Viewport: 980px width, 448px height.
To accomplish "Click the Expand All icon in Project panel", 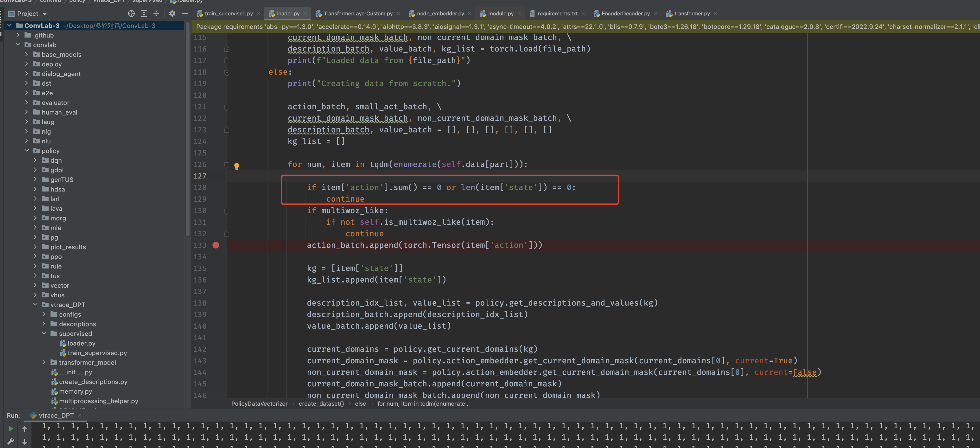I will pyautogui.click(x=144, y=14).
